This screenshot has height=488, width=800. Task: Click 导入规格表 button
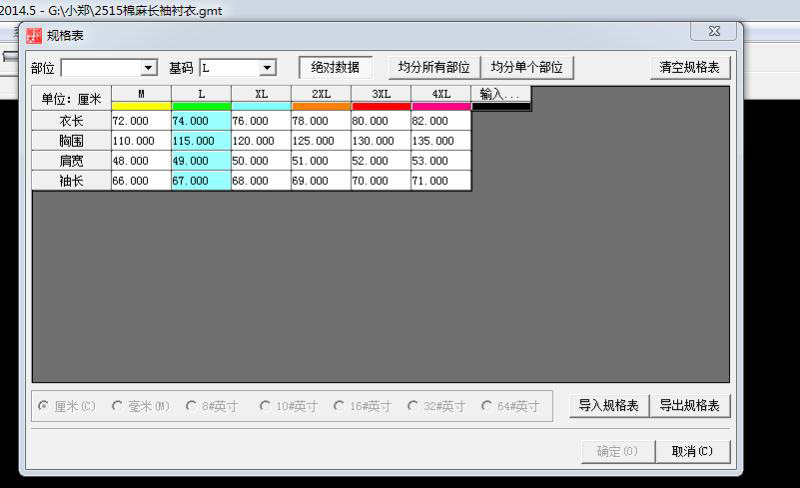tap(609, 406)
